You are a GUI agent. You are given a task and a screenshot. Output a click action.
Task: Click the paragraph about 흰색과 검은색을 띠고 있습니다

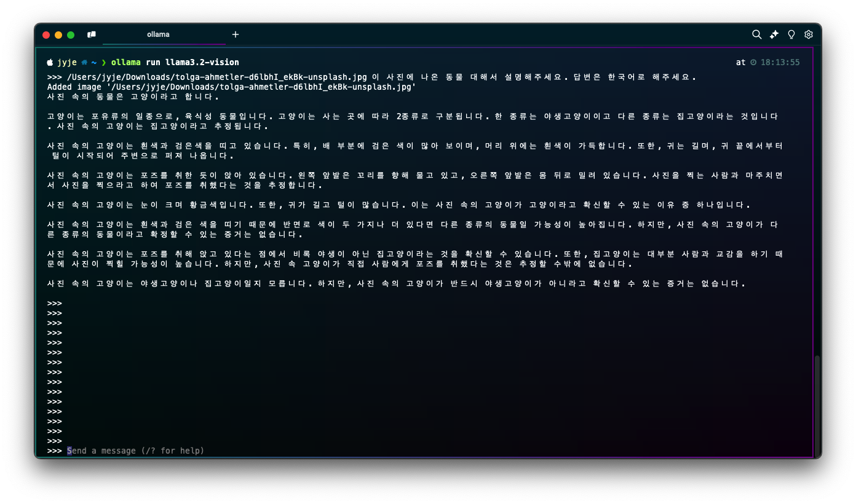coord(414,151)
